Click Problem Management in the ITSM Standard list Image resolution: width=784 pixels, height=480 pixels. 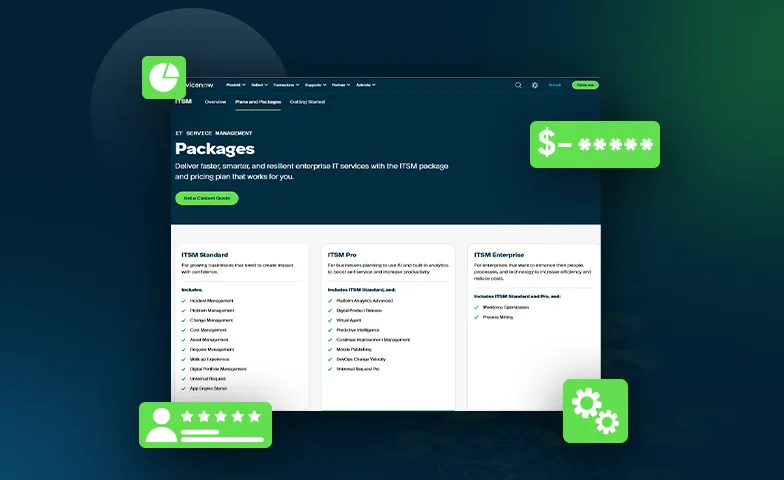coord(212,310)
